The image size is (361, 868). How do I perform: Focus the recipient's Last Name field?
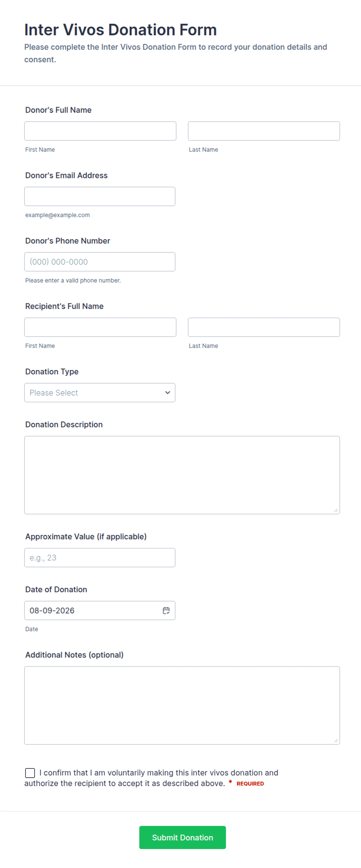264,327
